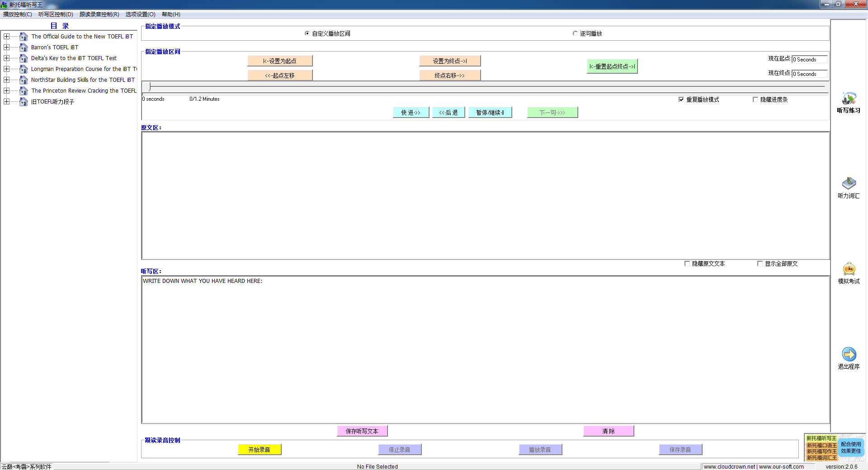This screenshot has height=470, width=868.
Task: Uncheck the 重复播放模式 checkbox
Action: pos(681,99)
